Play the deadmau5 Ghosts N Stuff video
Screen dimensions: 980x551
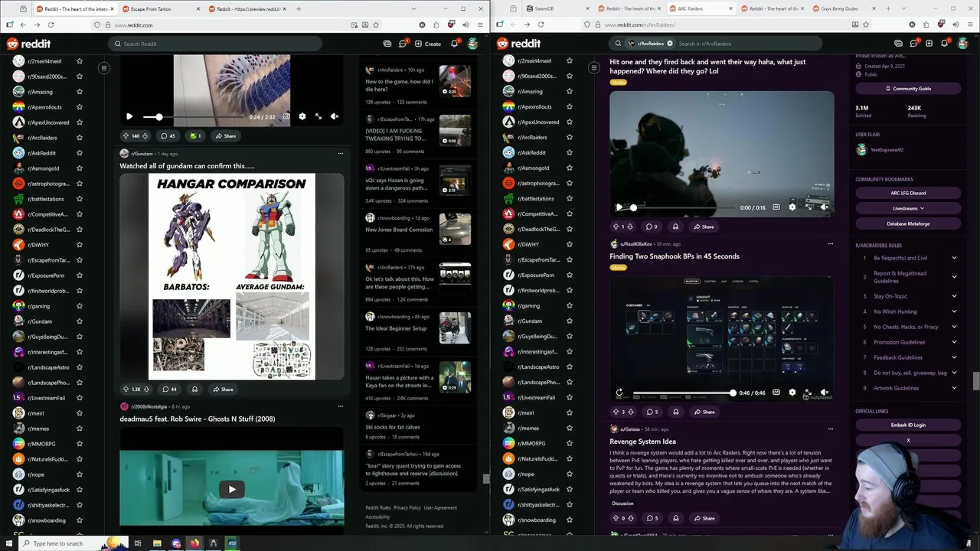232,489
